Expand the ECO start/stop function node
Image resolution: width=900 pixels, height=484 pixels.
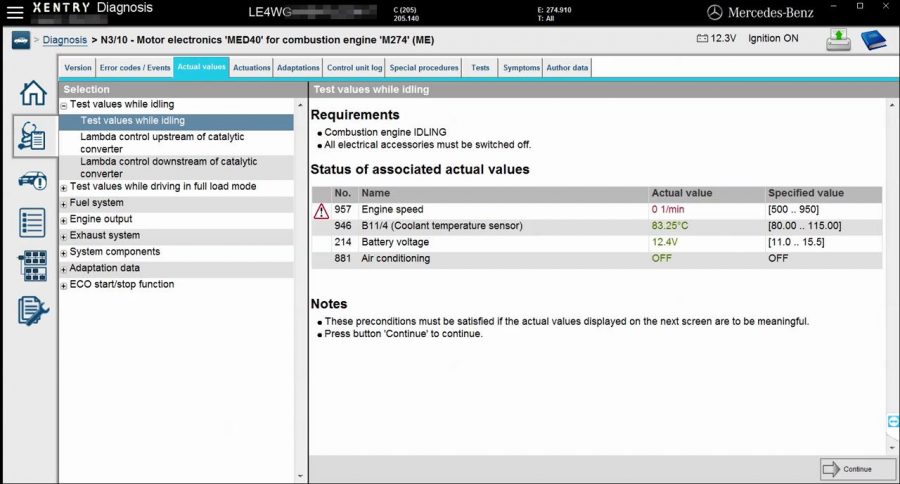pos(64,286)
